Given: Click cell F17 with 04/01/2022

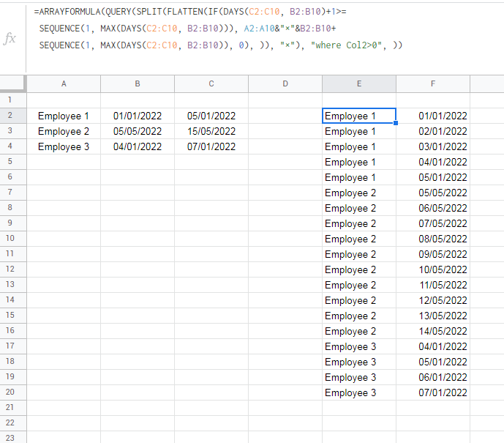Looking at the screenshot, I should [433, 346].
